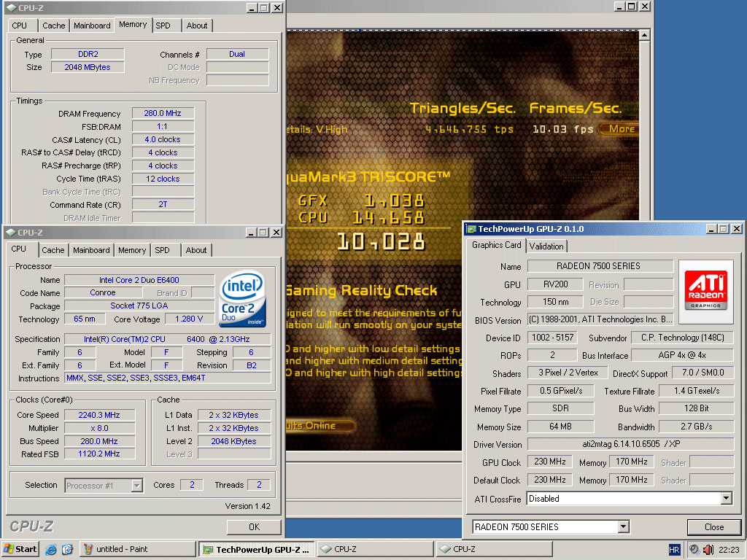The height and width of the screenshot is (560, 747).
Task: Open the Mainboard tab in top CPU-Z window
Action: (x=92, y=26)
